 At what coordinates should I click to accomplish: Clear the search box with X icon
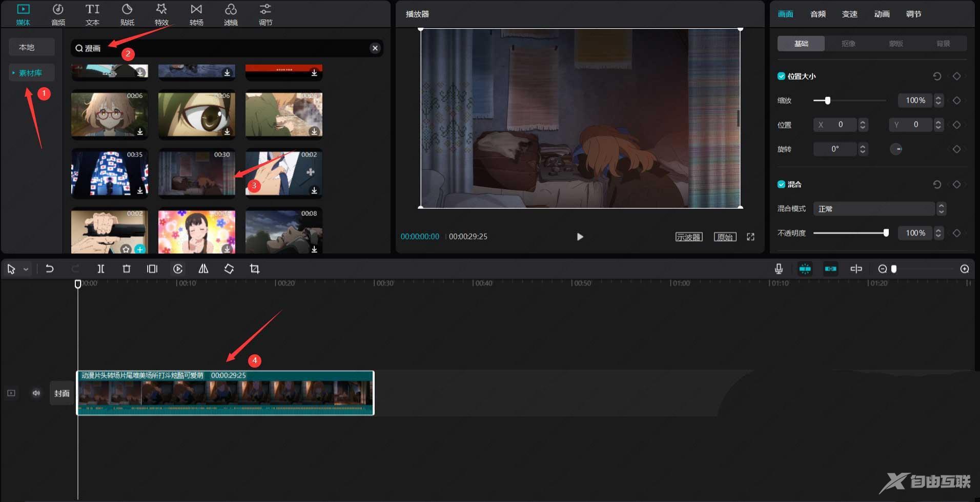375,48
